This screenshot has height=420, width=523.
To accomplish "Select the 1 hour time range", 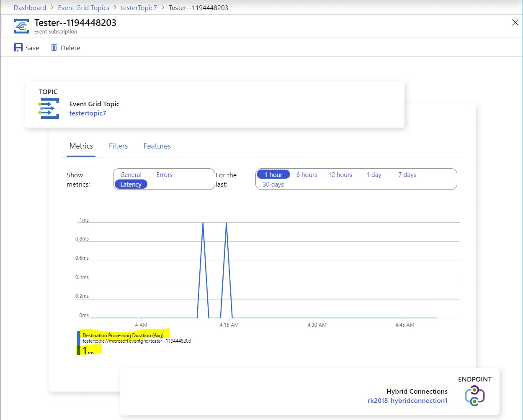I will 273,175.
